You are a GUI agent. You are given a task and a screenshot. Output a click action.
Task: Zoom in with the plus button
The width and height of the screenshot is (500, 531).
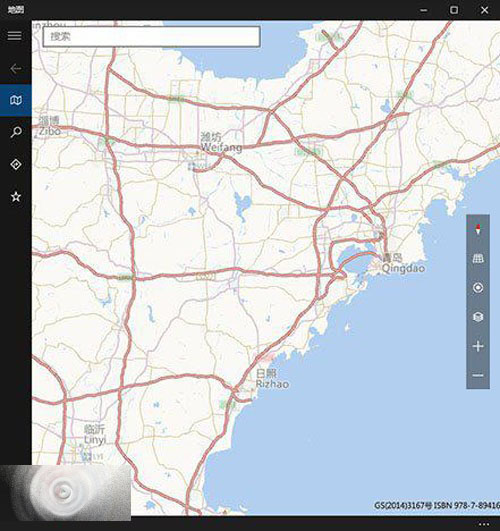click(x=478, y=346)
